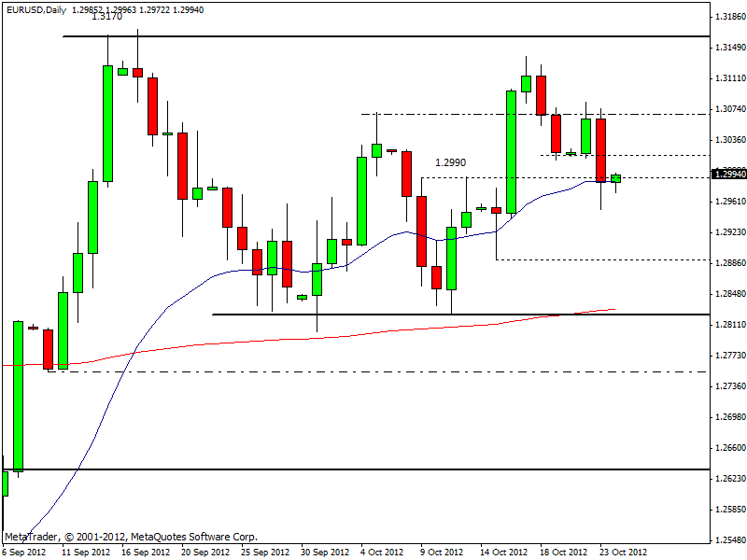Click the 4 Oct 2012 date label
Viewport: 747px width, 560px height.
pos(383,552)
